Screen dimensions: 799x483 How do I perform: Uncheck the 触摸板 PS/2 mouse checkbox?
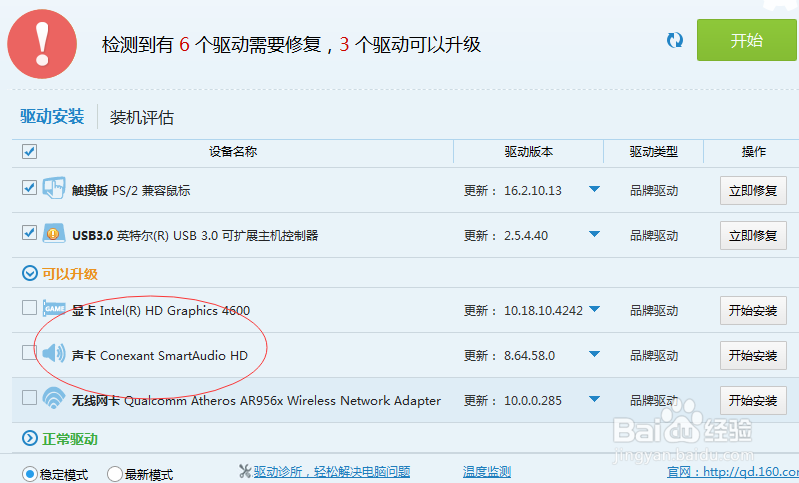(x=30, y=187)
